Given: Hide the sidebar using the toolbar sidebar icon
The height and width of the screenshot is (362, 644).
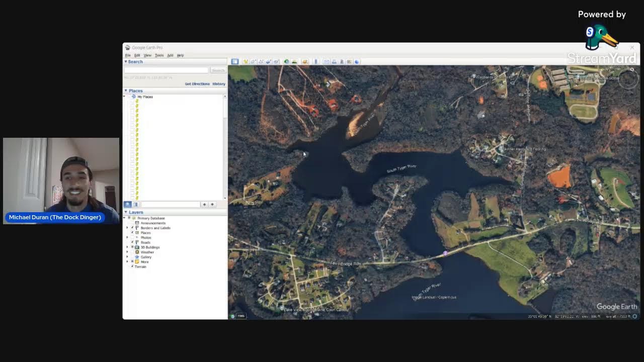Looking at the screenshot, I should [x=235, y=61].
